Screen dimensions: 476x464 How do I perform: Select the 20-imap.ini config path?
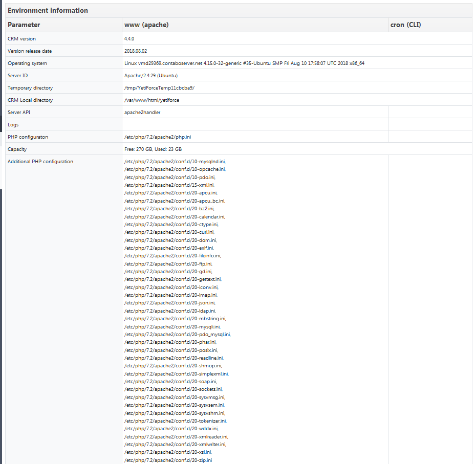[x=171, y=295]
